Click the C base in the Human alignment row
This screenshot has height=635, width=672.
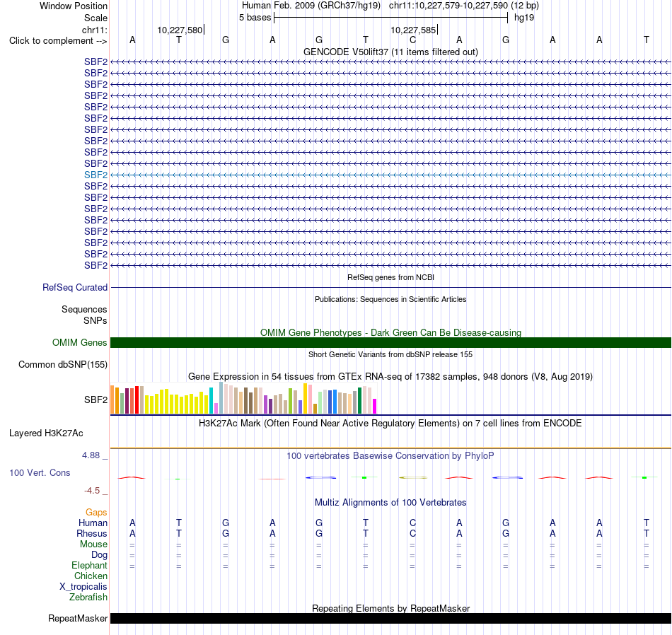[412, 523]
